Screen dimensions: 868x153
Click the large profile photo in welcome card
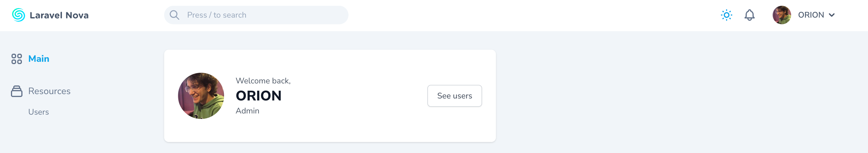201,96
